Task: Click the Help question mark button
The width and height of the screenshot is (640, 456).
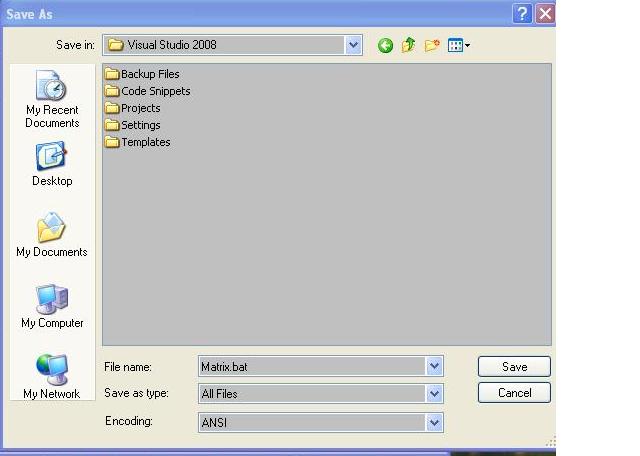Action: 522,14
